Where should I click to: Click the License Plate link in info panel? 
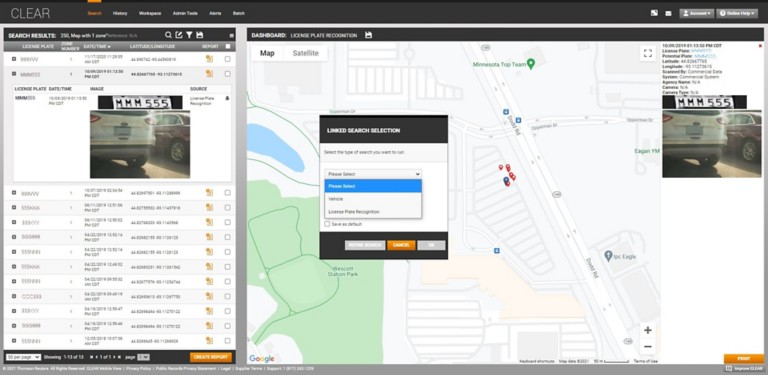click(x=700, y=51)
